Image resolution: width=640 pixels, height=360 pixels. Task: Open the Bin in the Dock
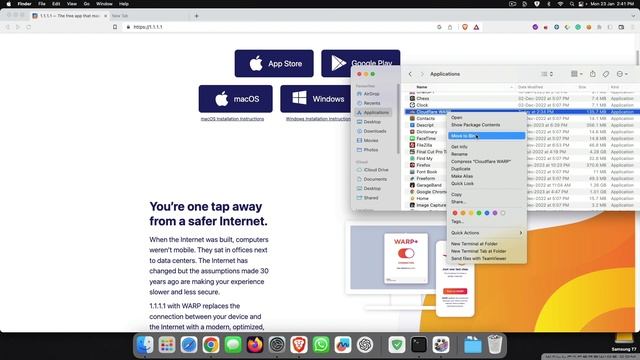pos(495,345)
